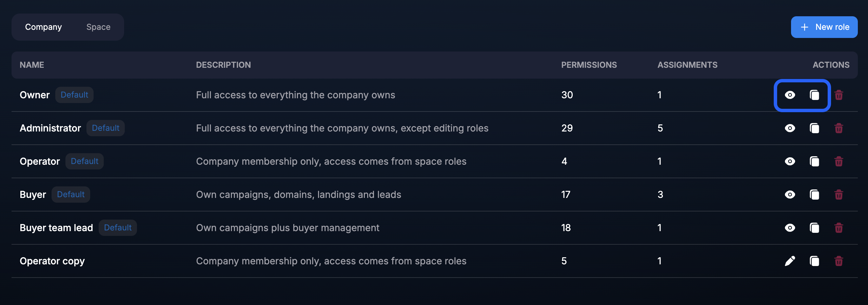Delete the Operator Default role
Image resolution: width=868 pixels, height=305 pixels.
point(839,161)
